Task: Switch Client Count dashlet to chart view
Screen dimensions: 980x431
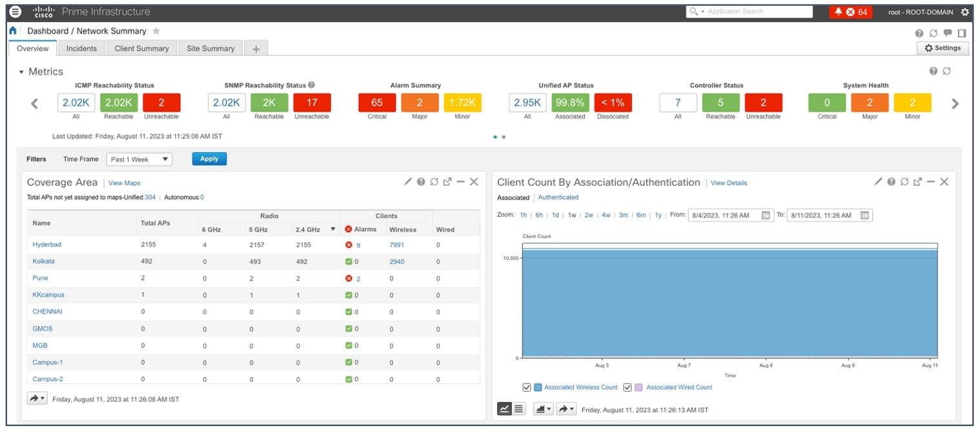Action: (504, 409)
